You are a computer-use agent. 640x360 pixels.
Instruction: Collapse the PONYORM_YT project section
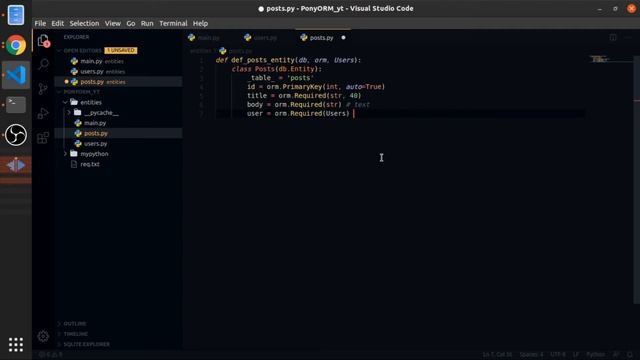[59, 92]
